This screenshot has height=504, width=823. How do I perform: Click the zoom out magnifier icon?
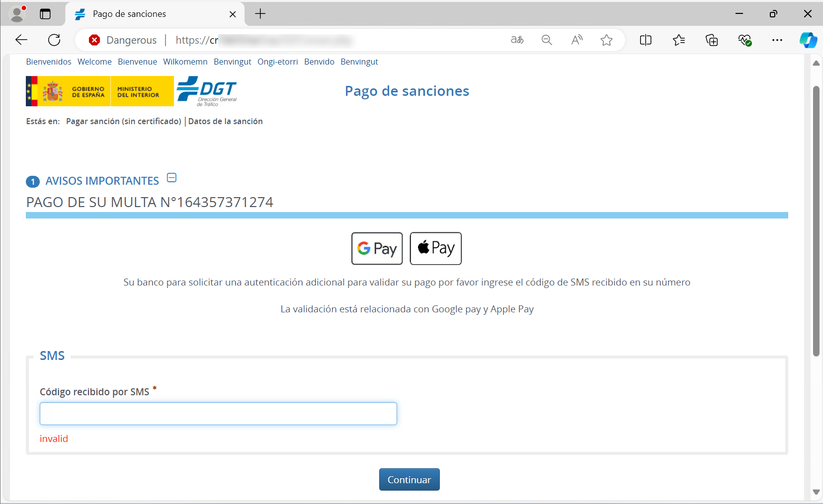(547, 40)
